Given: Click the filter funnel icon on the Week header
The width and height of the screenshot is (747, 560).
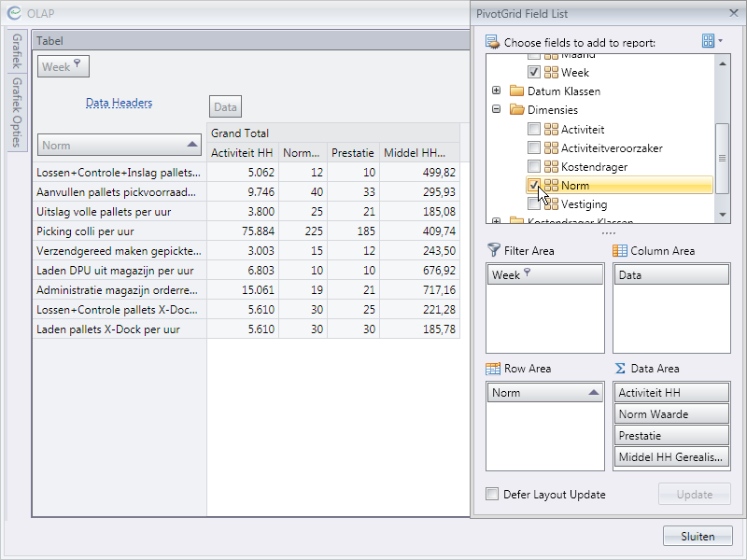Looking at the screenshot, I should point(78,65).
